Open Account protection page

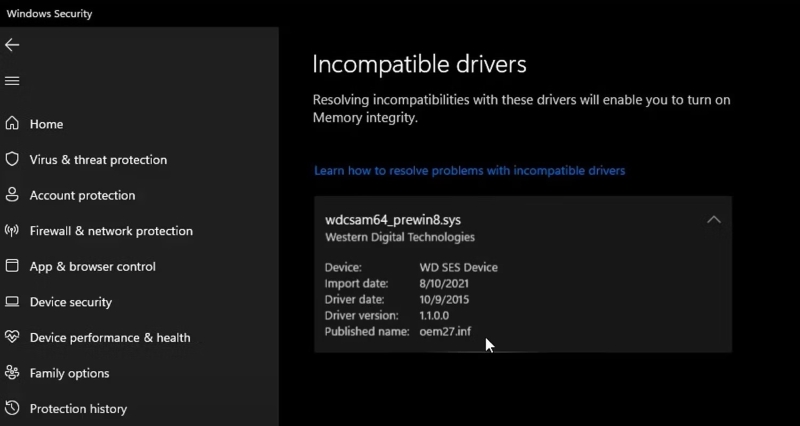82,195
